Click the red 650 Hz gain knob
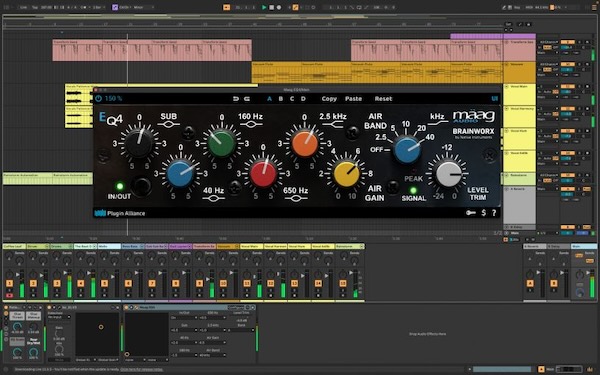 (263, 173)
